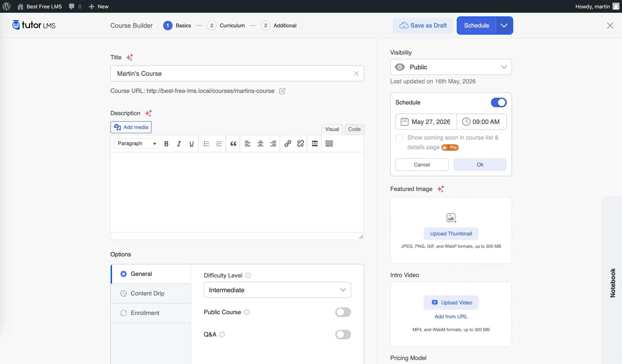Insert blockquote
622x364 pixels.
click(x=233, y=144)
